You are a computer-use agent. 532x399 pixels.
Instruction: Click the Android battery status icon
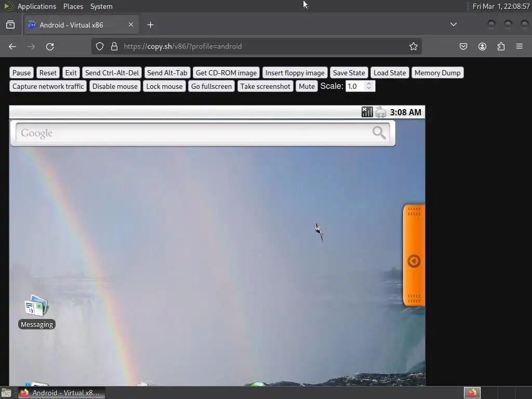click(x=381, y=112)
